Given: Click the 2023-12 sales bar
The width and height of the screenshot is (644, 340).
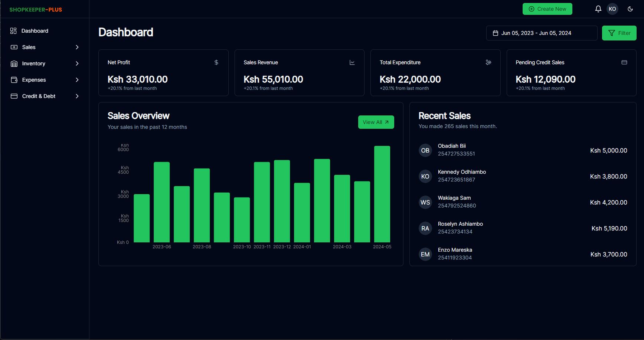Looking at the screenshot, I should click(282, 201).
